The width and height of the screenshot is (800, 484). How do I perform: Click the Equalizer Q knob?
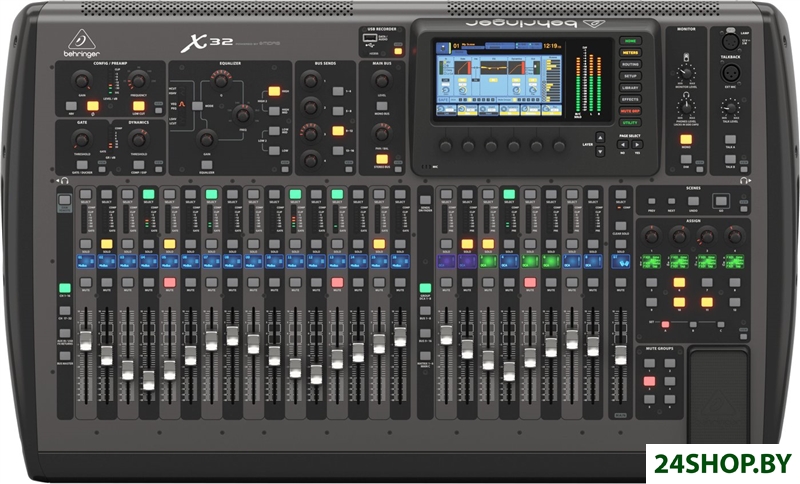pos(220,80)
